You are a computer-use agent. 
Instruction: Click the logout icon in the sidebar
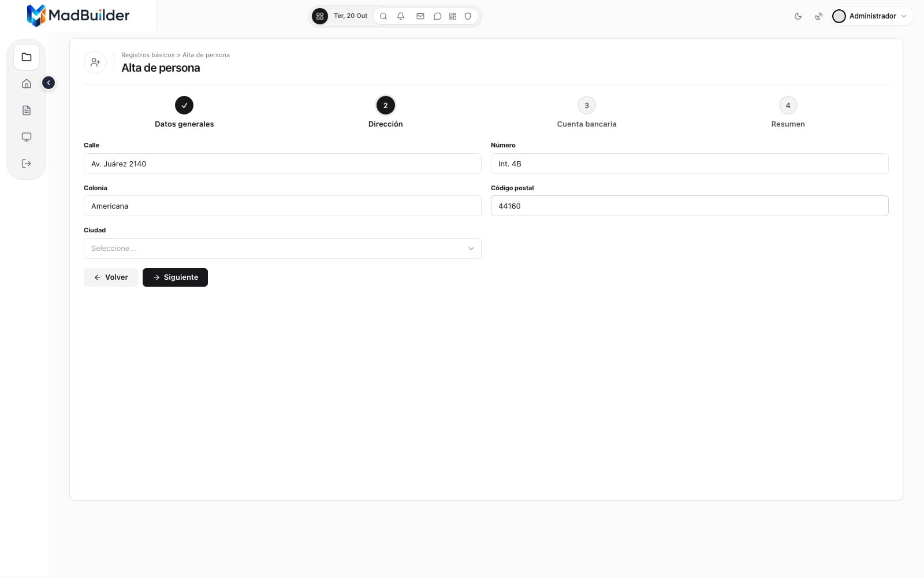point(27,164)
